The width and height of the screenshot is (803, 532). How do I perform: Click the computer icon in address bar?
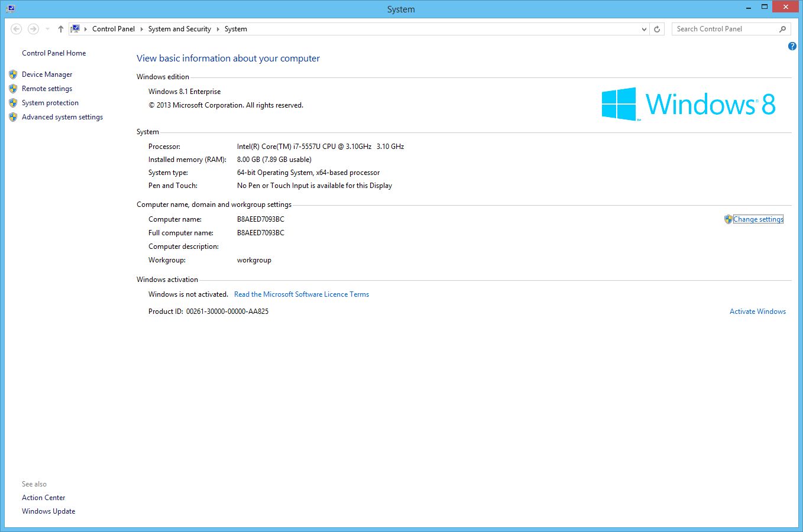coord(75,28)
